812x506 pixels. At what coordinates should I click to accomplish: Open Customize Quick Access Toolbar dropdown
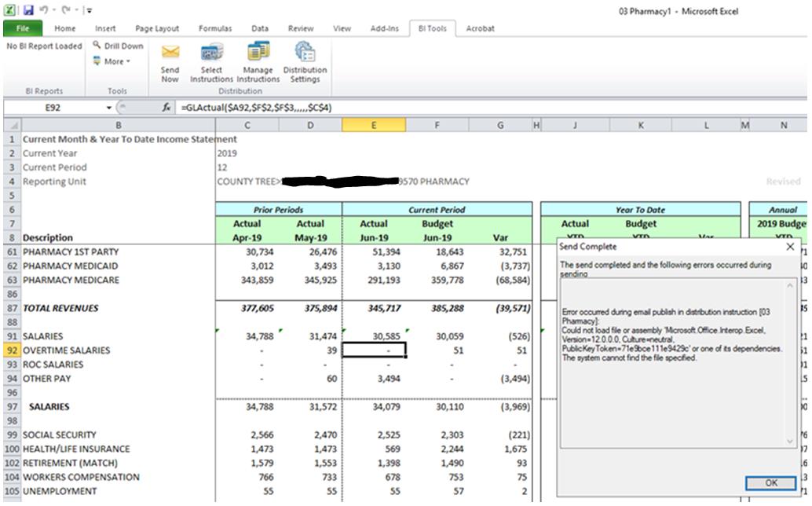pos(89,10)
